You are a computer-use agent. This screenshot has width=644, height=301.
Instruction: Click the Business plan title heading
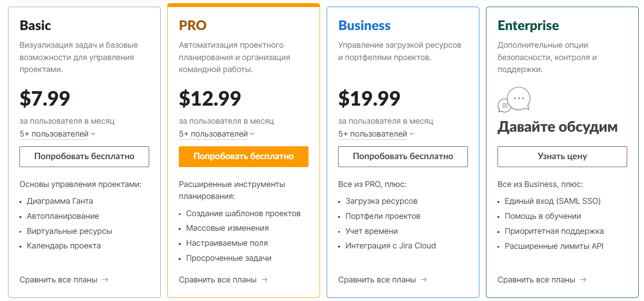click(x=364, y=26)
